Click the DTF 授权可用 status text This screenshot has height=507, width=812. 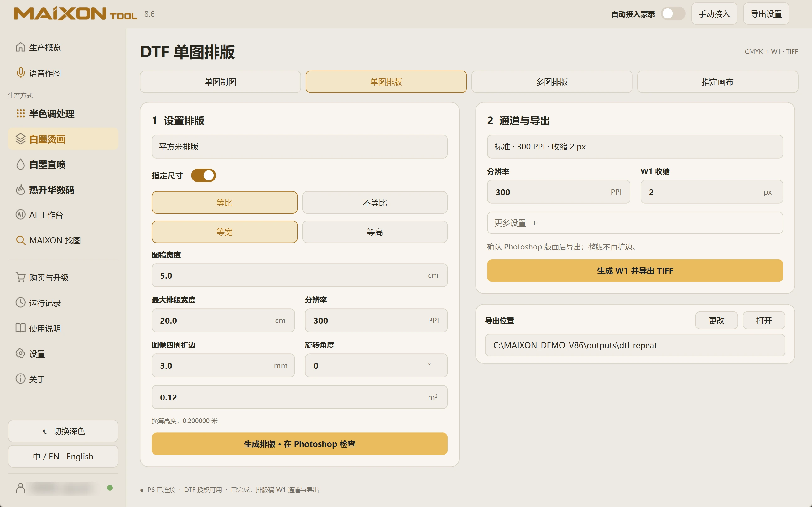coord(203,489)
